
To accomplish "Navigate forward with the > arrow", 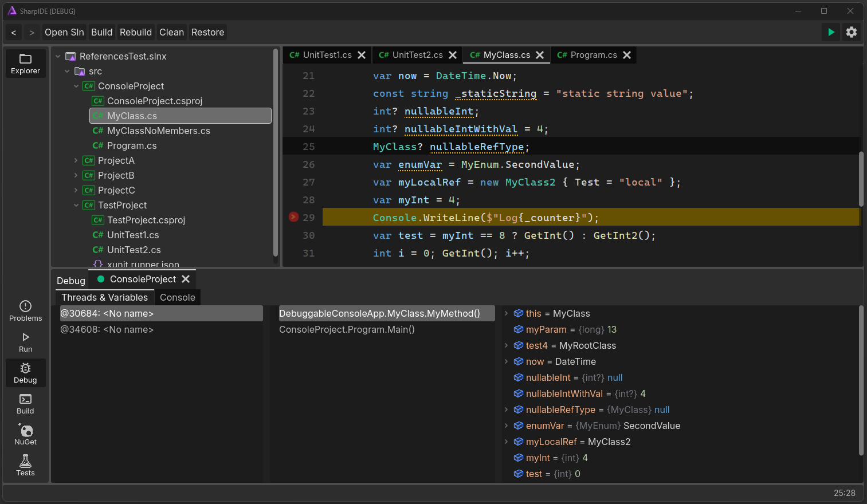I will coord(32,32).
